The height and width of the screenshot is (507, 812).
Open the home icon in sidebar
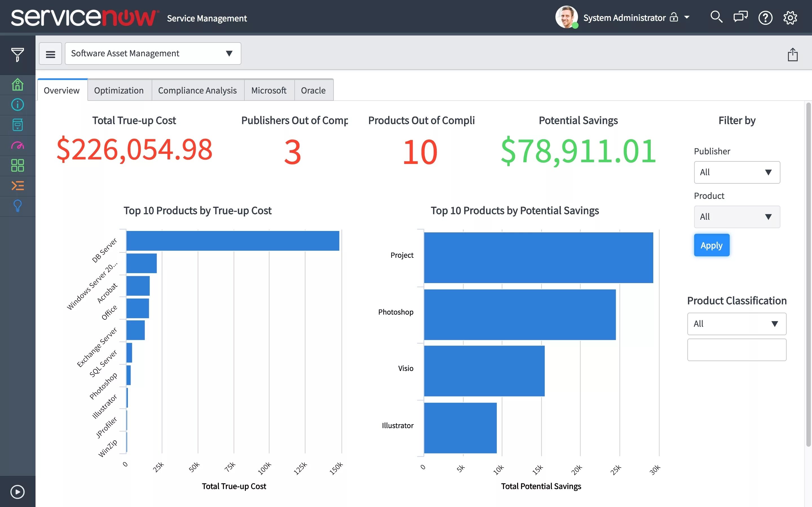pyautogui.click(x=17, y=84)
